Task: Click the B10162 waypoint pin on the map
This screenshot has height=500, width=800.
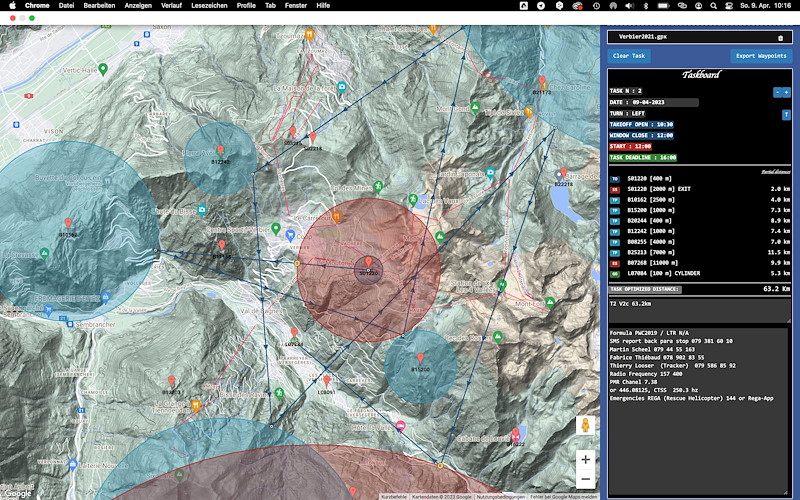Action: coord(68,223)
